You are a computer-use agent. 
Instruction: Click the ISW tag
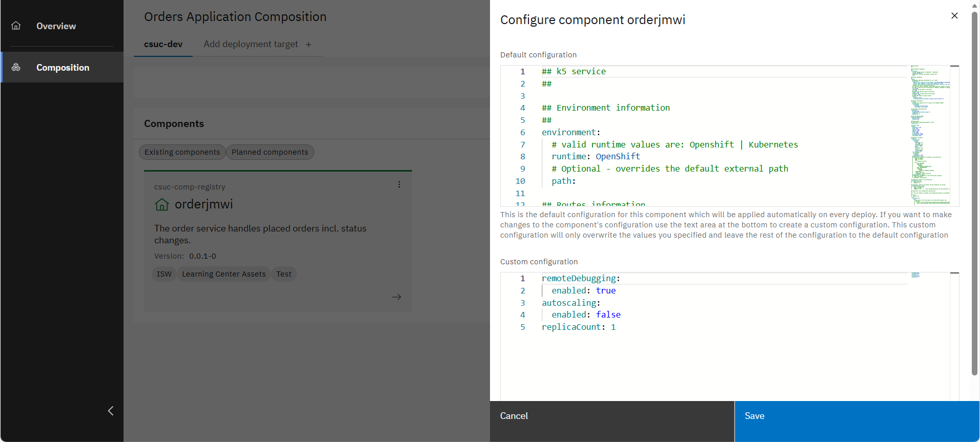pyautogui.click(x=164, y=274)
